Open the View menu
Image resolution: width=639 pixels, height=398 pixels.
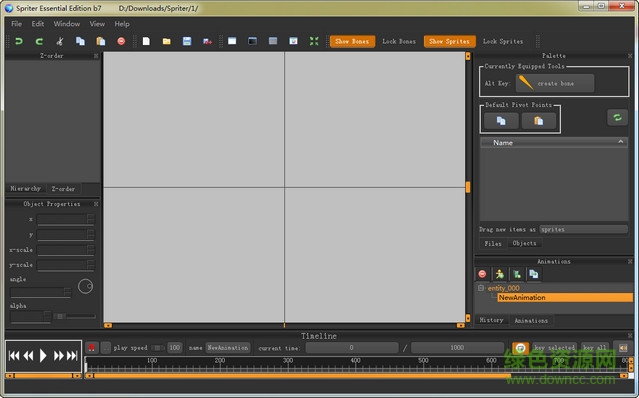tap(97, 24)
